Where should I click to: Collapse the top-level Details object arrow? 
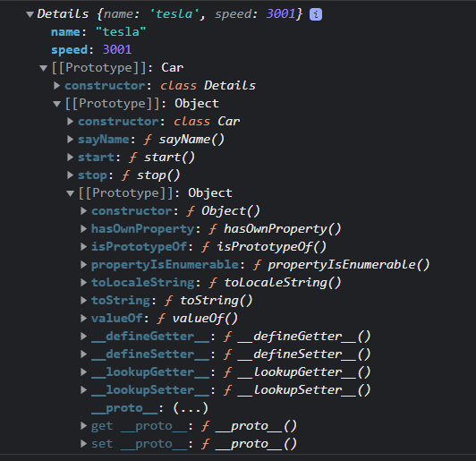tap(30, 14)
